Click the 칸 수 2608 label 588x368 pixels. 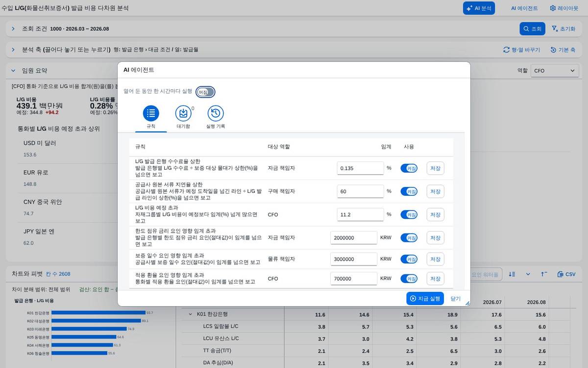click(58, 274)
